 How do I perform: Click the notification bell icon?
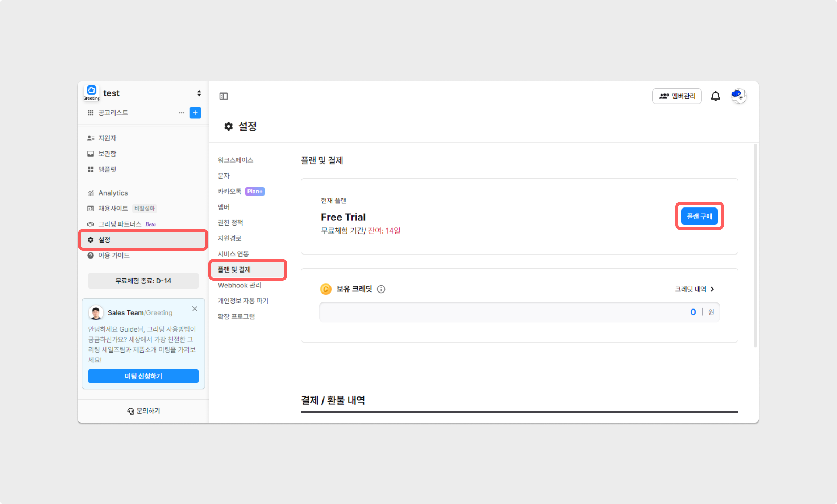[x=715, y=96]
